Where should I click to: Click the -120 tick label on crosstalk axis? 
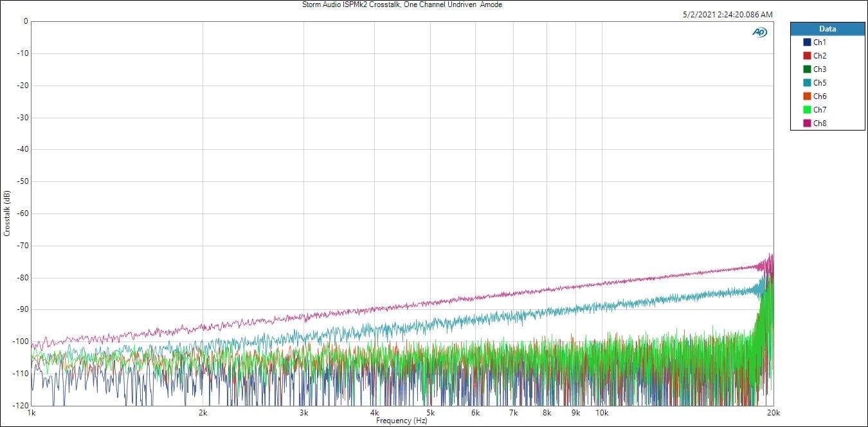pos(19,406)
